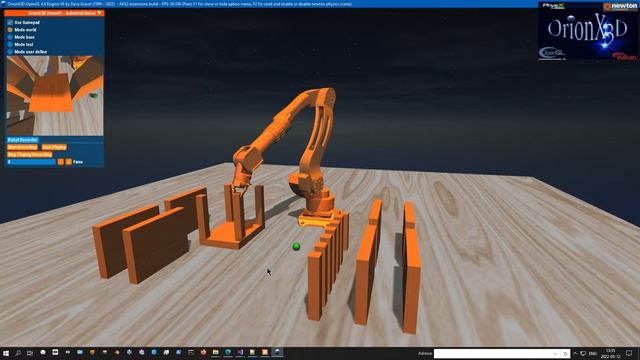Viewport: 640px width, 360px height.
Task: Open the taskbar clock and date
Action: [611, 353]
